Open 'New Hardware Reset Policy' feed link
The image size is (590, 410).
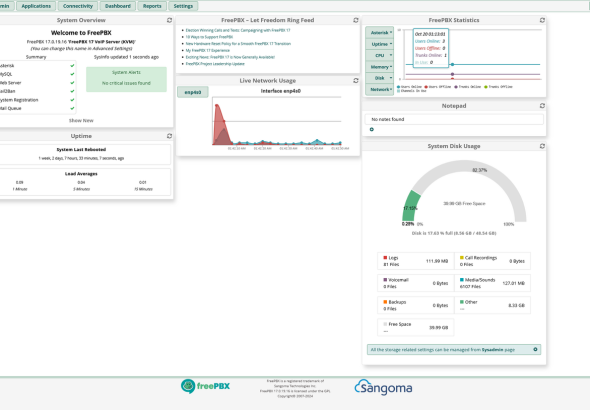238,44
